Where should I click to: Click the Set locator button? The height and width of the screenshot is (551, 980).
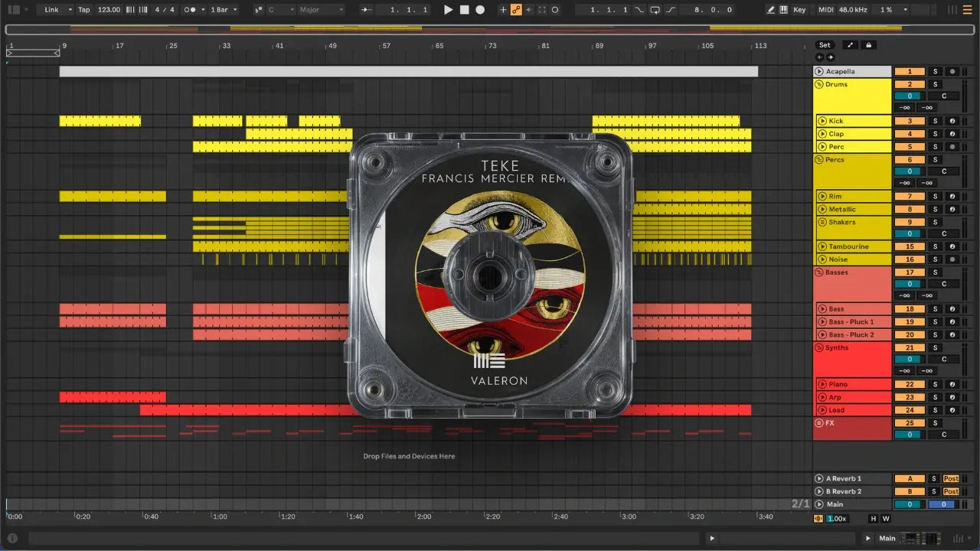825,45
